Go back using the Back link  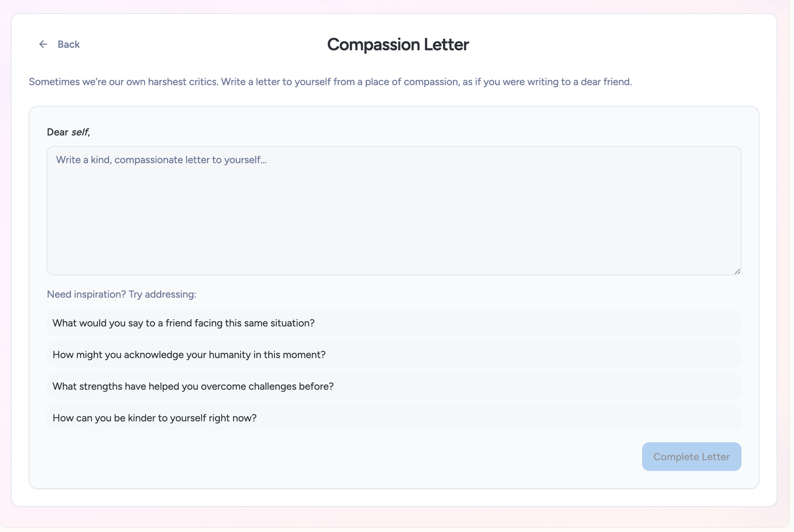pyautogui.click(x=68, y=45)
